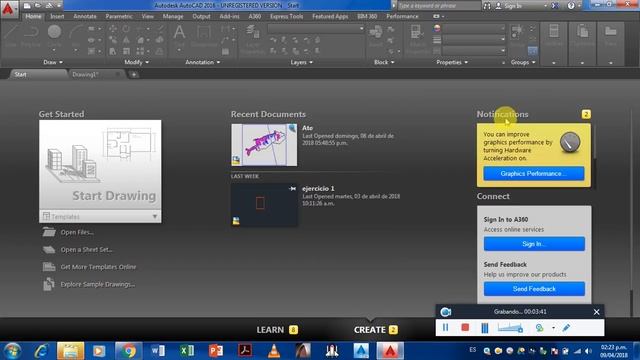Click Explore Sample Drawings link
640x360 pixels.
[x=98, y=284]
